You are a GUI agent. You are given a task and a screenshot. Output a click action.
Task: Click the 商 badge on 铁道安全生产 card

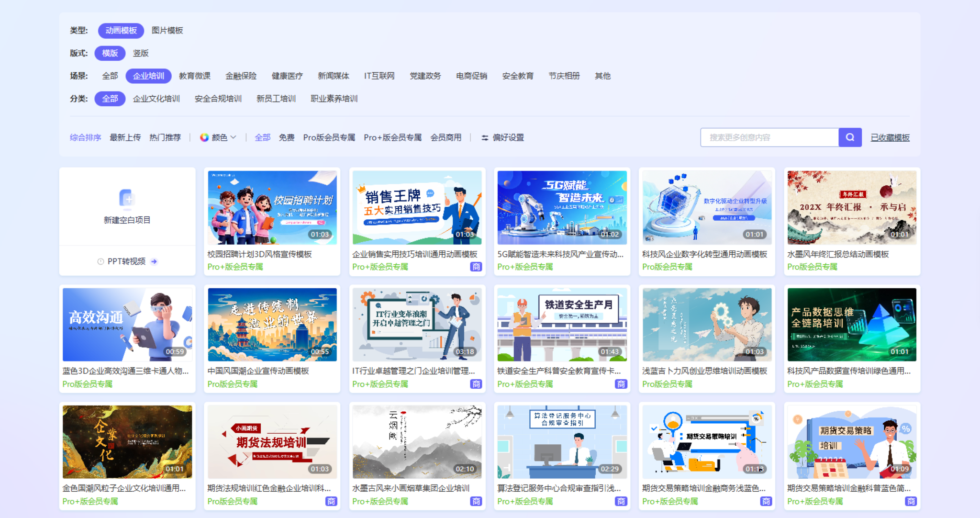click(621, 384)
